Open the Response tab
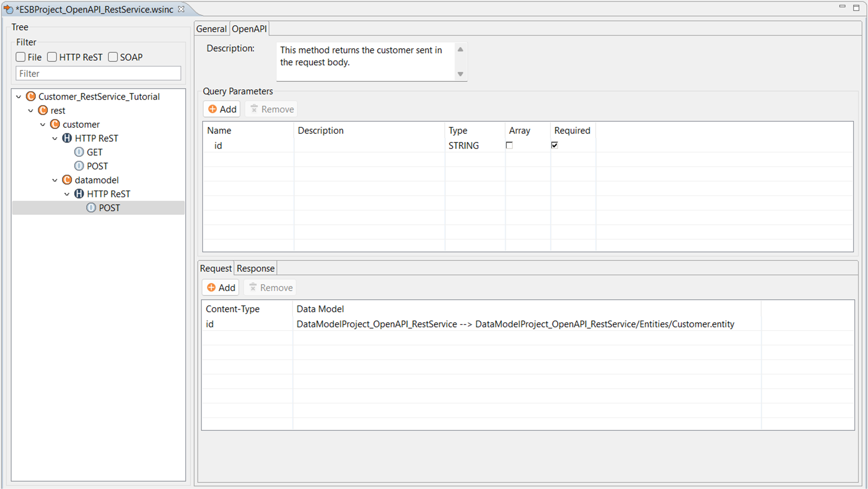Viewport: 868px width, 489px height. coord(255,268)
